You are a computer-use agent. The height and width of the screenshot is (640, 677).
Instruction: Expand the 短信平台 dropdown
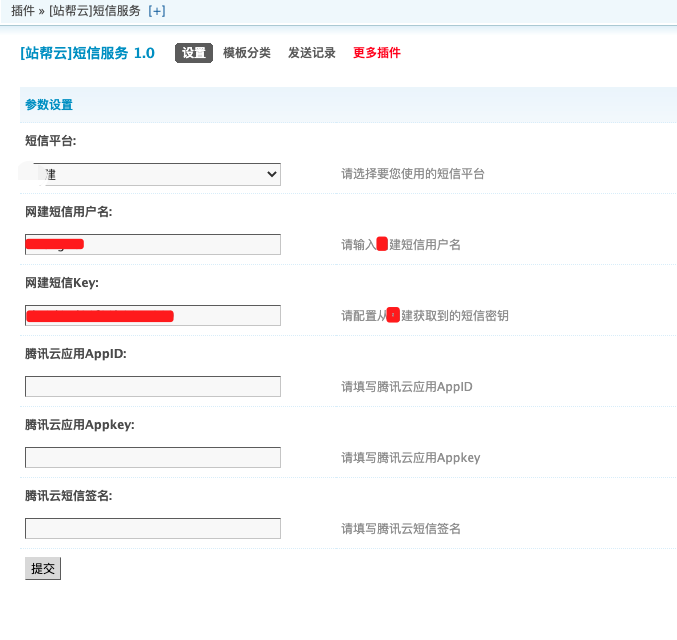(153, 174)
